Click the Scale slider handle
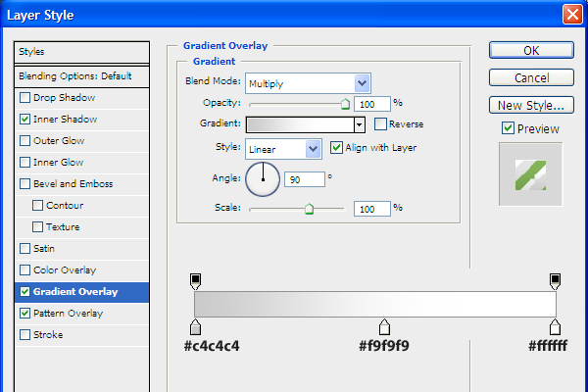The image size is (588, 392). [309, 209]
